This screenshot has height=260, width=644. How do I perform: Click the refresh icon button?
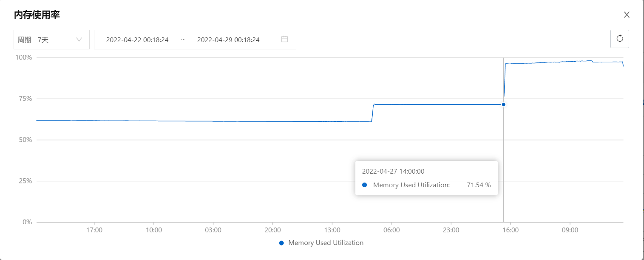[x=619, y=39]
